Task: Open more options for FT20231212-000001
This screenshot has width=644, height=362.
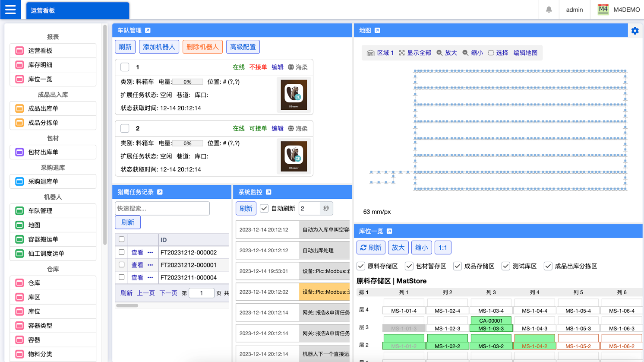Action: [150, 265]
